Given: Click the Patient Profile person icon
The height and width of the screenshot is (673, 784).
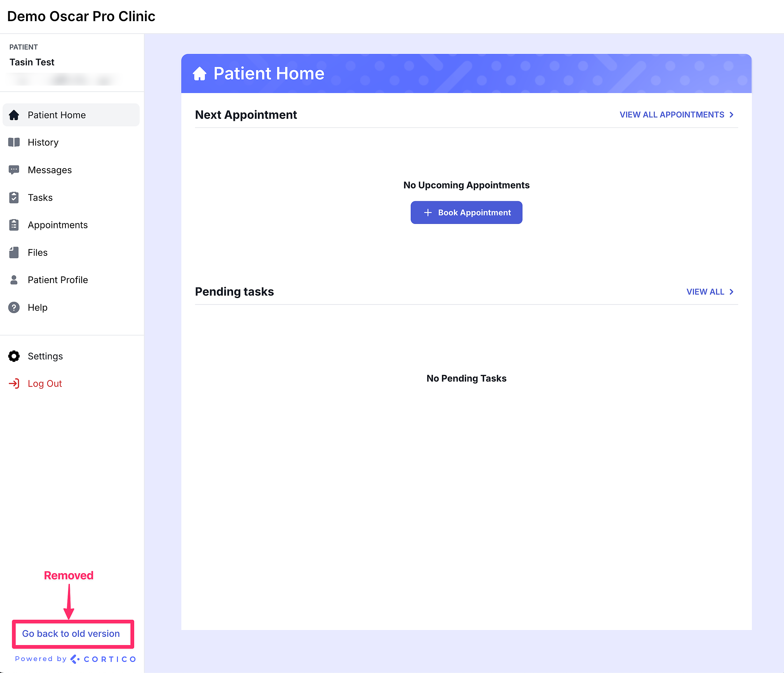Looking at the screenshot, I should [14, 280].
